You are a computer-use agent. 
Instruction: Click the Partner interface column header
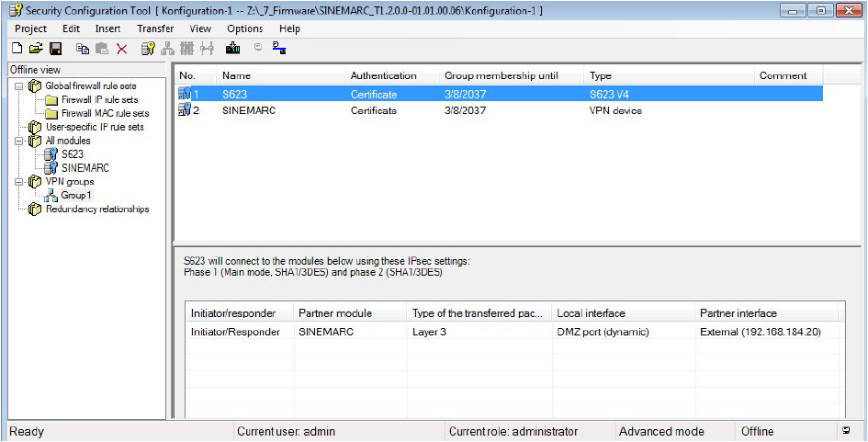767,313
